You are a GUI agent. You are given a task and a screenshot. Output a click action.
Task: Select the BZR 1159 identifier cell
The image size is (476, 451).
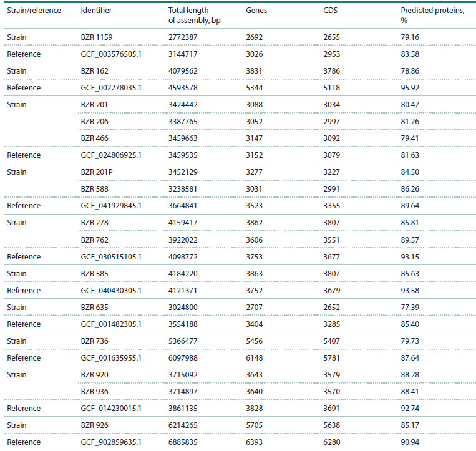97,37
